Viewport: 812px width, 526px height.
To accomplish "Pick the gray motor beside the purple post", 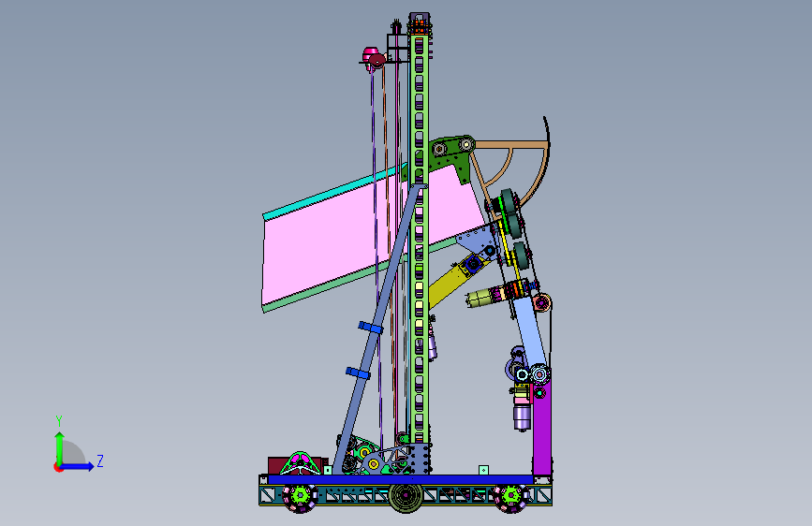I will click(522, 417).
